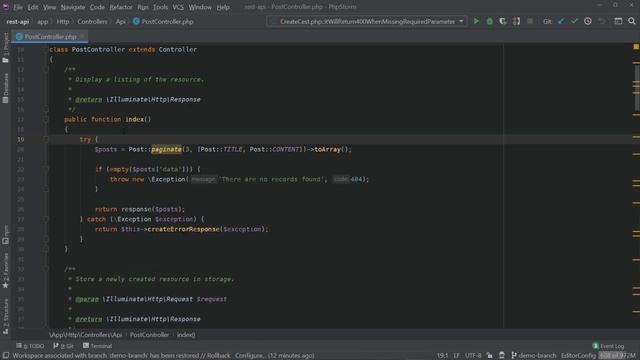Open the Refactor menu

pos(121,7)
